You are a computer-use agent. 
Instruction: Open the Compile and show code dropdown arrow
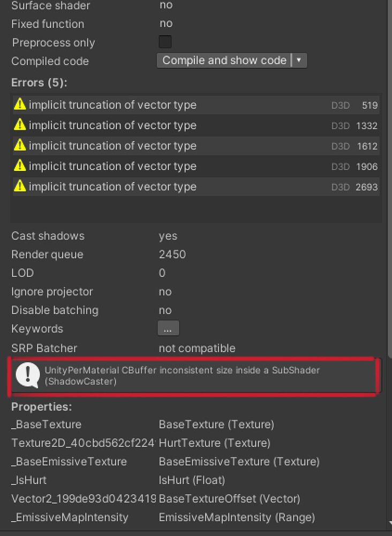click(x=299, y=60)
